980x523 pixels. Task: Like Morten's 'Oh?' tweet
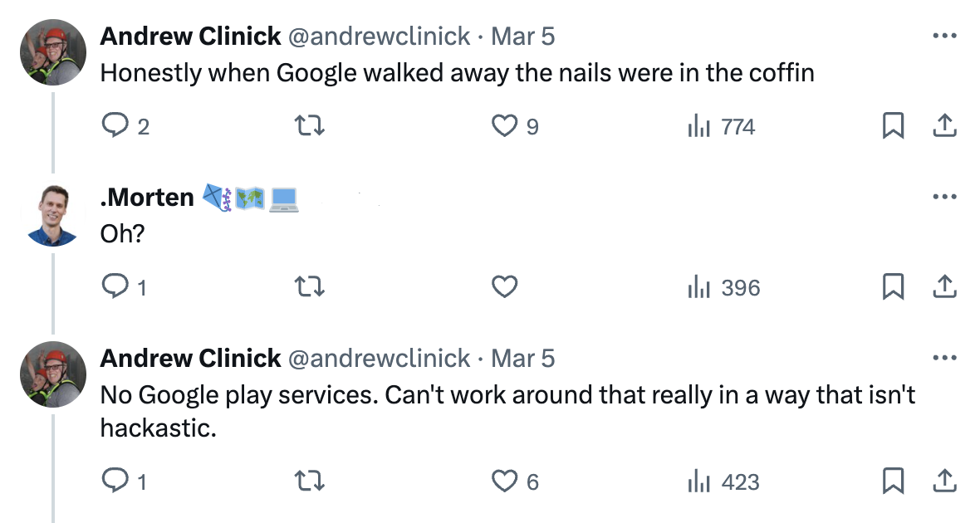505,287
